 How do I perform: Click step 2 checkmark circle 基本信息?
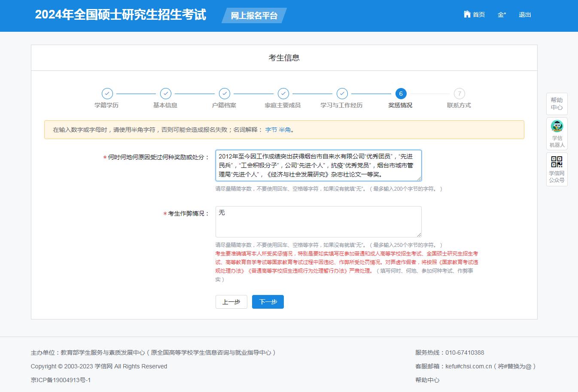pos(166,94)
